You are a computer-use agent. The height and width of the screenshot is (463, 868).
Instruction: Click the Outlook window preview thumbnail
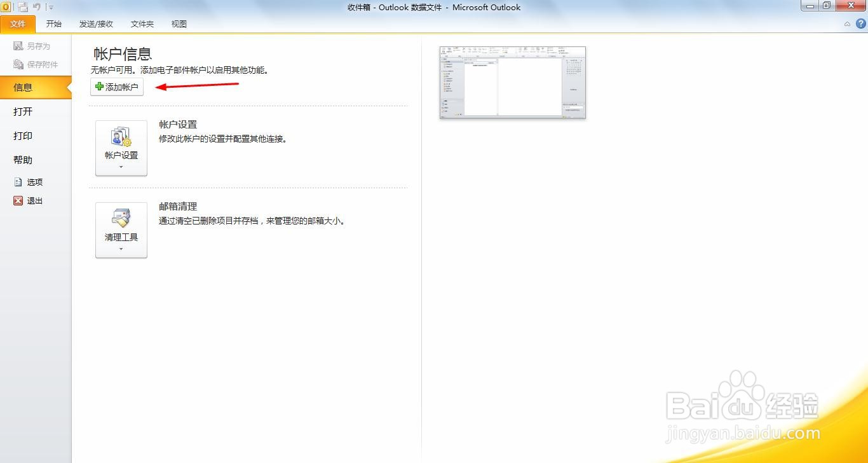coord(512,83)
